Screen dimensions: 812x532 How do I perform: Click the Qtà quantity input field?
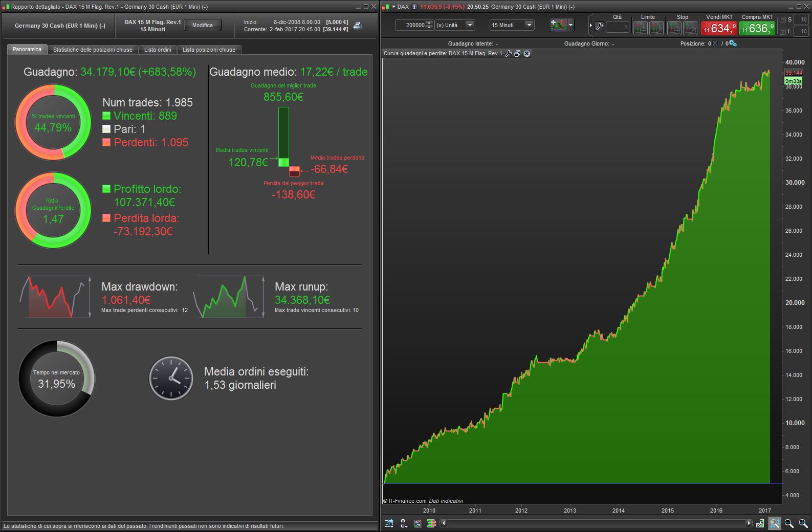click(617, 27)
